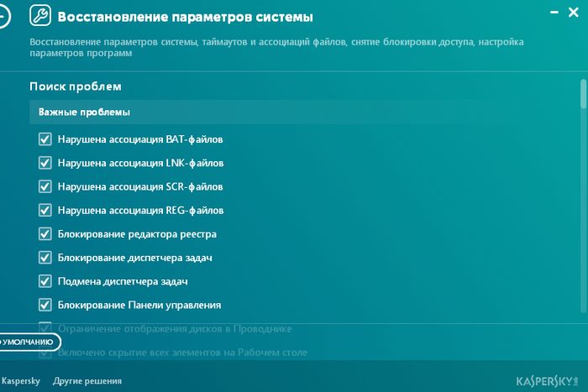The image size is (588, 392).
Task: Uncheck 'Нарушена ассоциация BAT-файлов'
Action: pos(45,139)
